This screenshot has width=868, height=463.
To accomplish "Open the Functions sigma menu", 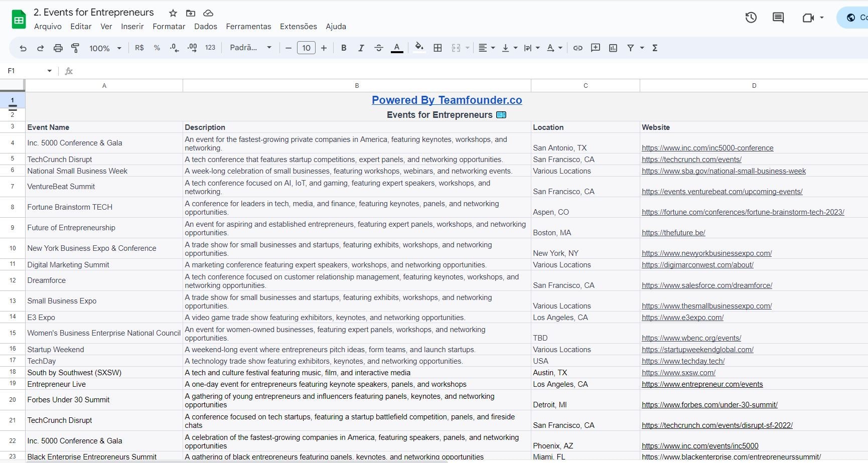I will pos(655,48).
